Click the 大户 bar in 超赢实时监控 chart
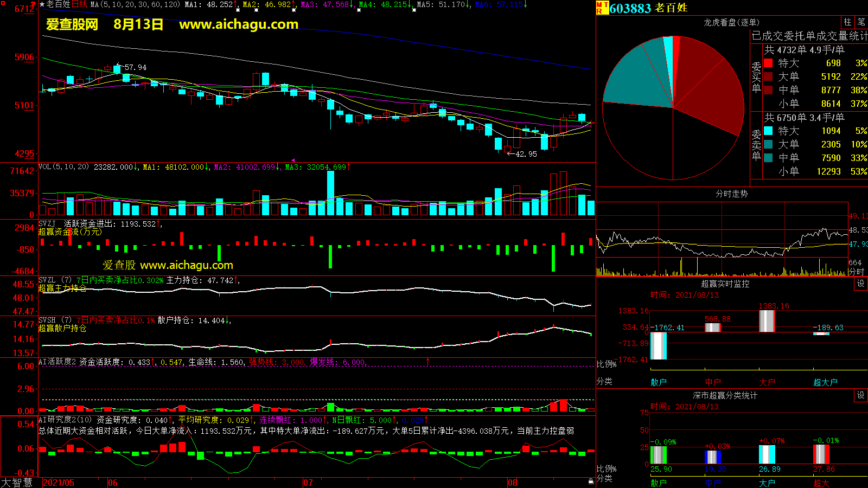This screenshot has height=488, width=868. pyautogui.click(x=767, y=321)
